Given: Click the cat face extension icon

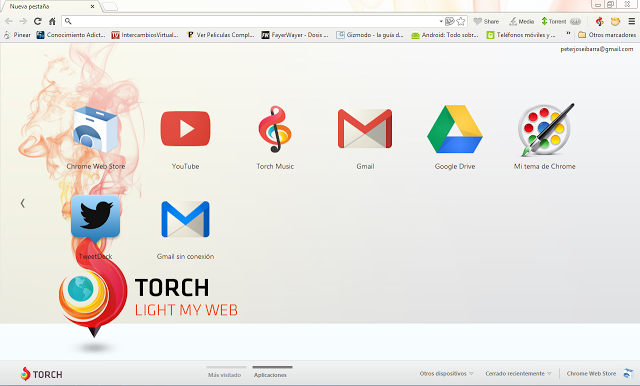Looking at the screenshot, I should tap(616, 21).
